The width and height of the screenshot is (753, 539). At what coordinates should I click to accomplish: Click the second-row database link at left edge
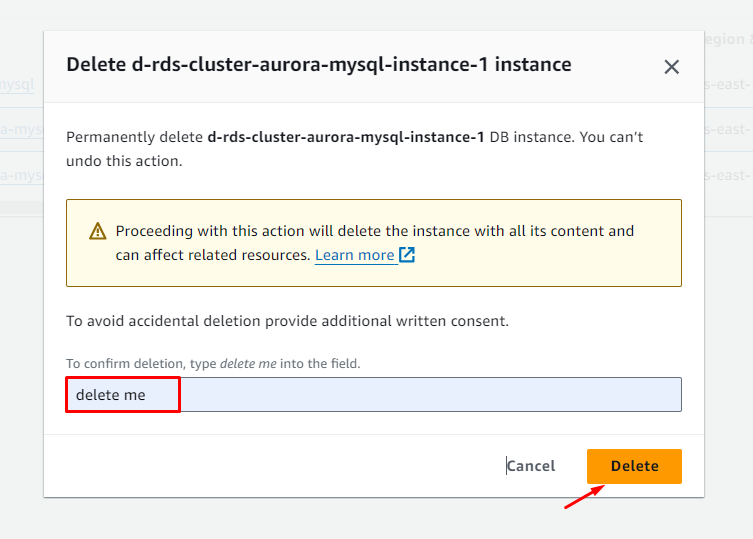(x=20, y=129)
